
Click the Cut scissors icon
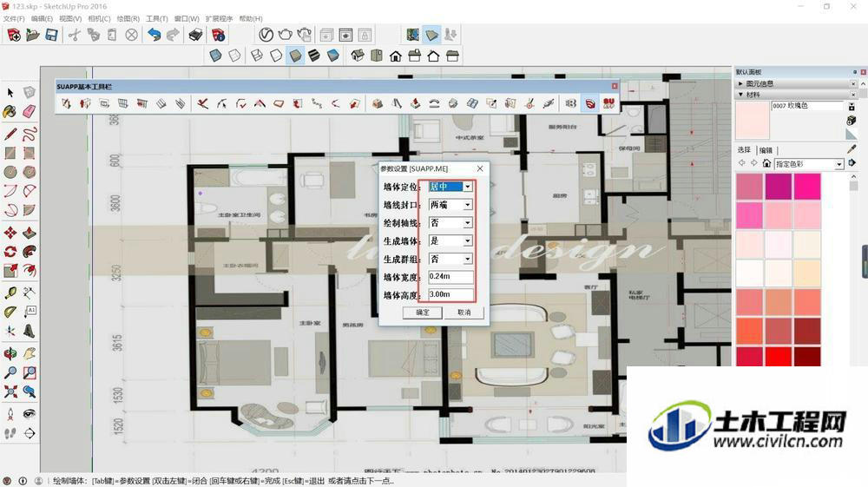(x=74, y=36)
